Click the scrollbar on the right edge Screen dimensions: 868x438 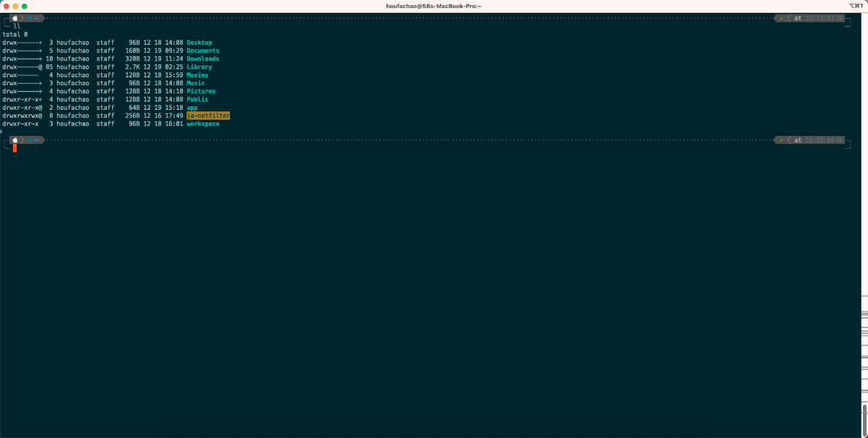865,217
